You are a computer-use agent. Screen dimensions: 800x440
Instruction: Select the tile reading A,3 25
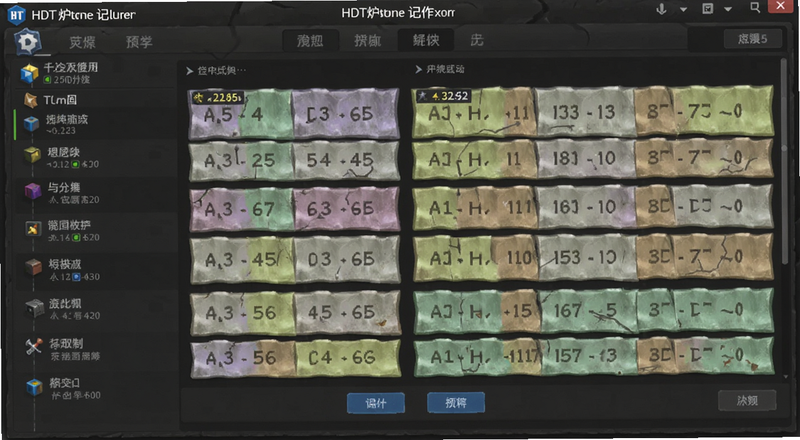241,161
